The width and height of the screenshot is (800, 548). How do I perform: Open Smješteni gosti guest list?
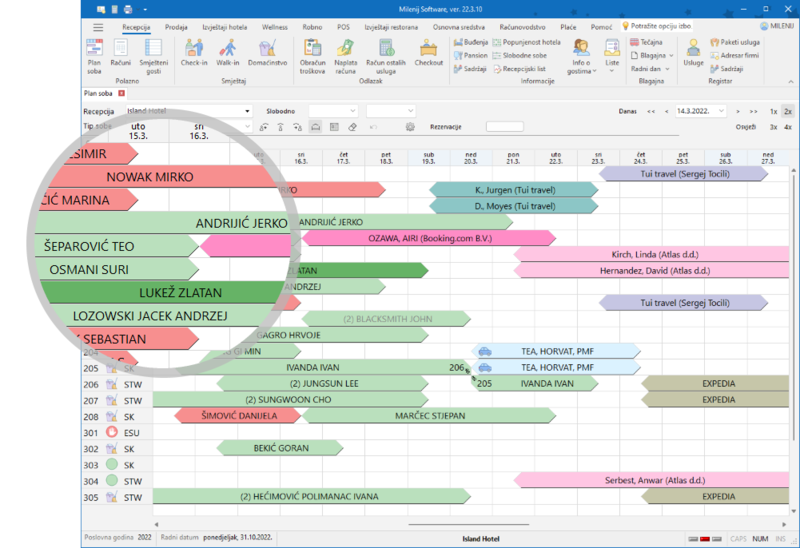point(154,52)
